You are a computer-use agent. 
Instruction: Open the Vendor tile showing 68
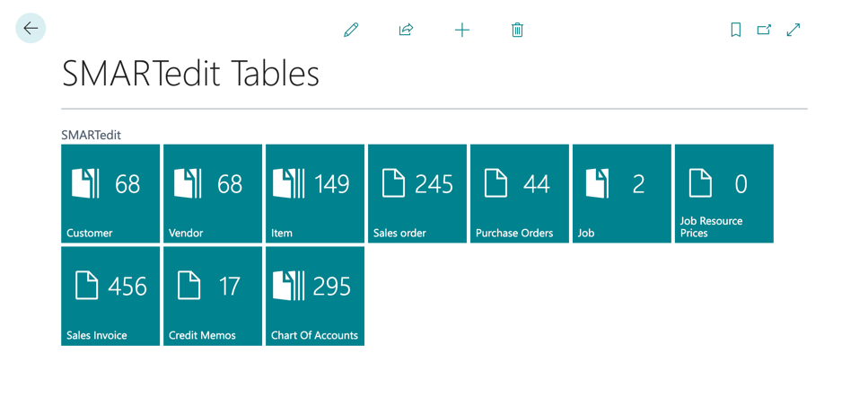(x=213, y=193)
